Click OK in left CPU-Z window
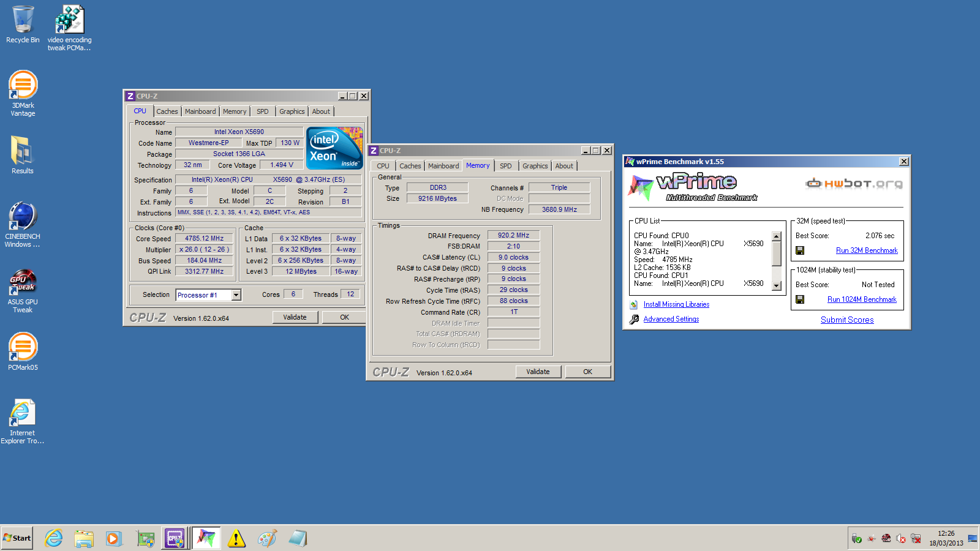Screen dimensions: 980x551 (x=344, y=317)
